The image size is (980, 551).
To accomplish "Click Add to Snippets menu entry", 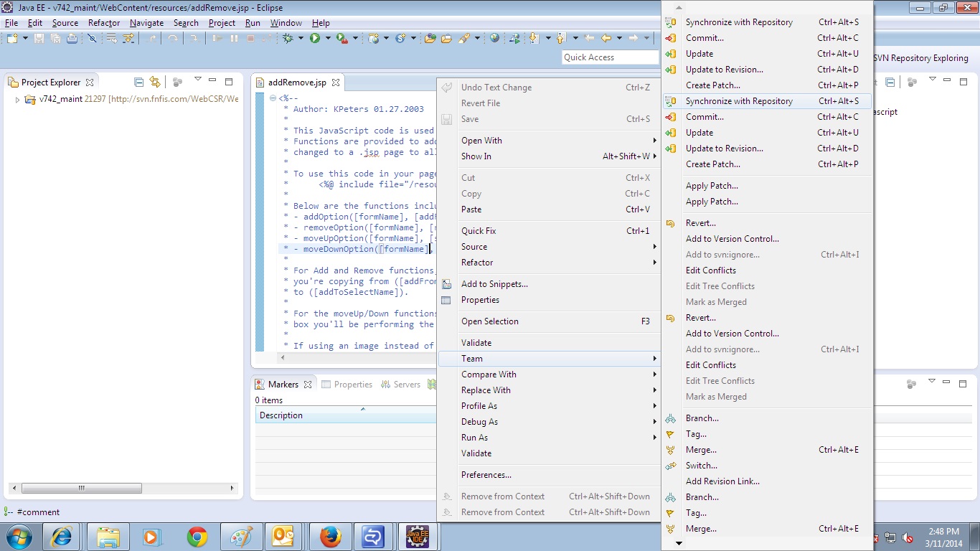I will point(548,284).
